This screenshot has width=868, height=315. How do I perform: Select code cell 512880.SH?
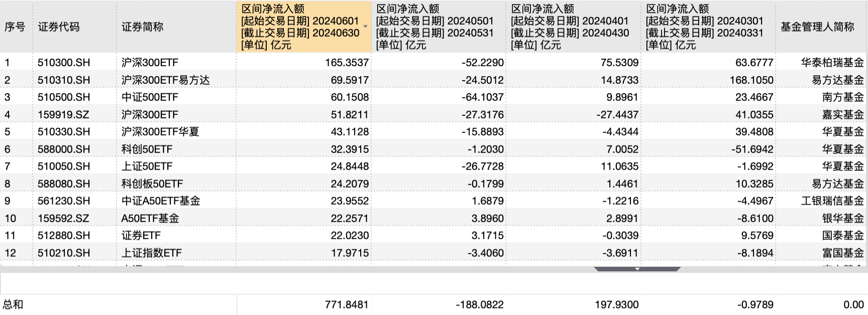pyautogui.click(x=64, y=235)
